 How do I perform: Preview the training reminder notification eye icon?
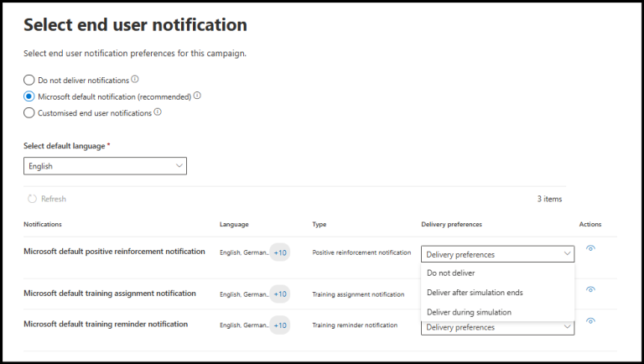point(590,321)
